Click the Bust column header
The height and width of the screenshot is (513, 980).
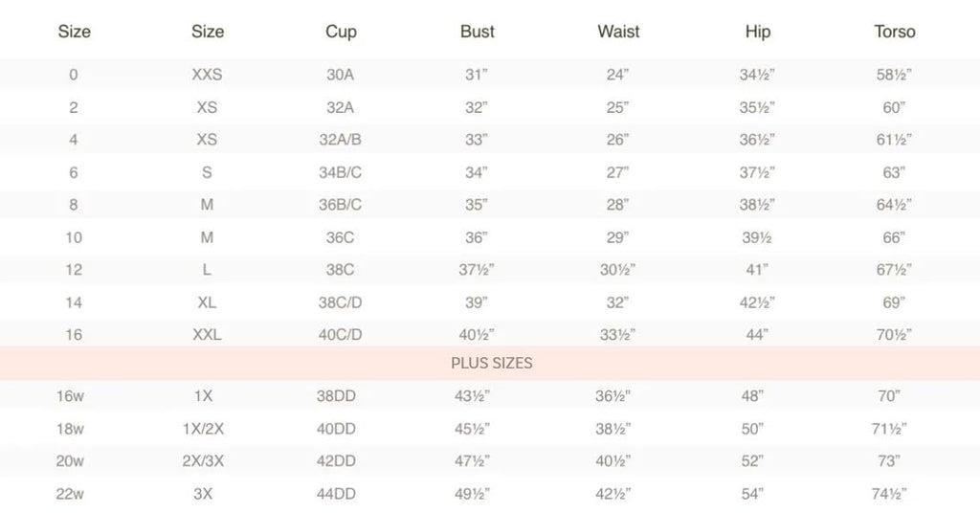point(477,32)
